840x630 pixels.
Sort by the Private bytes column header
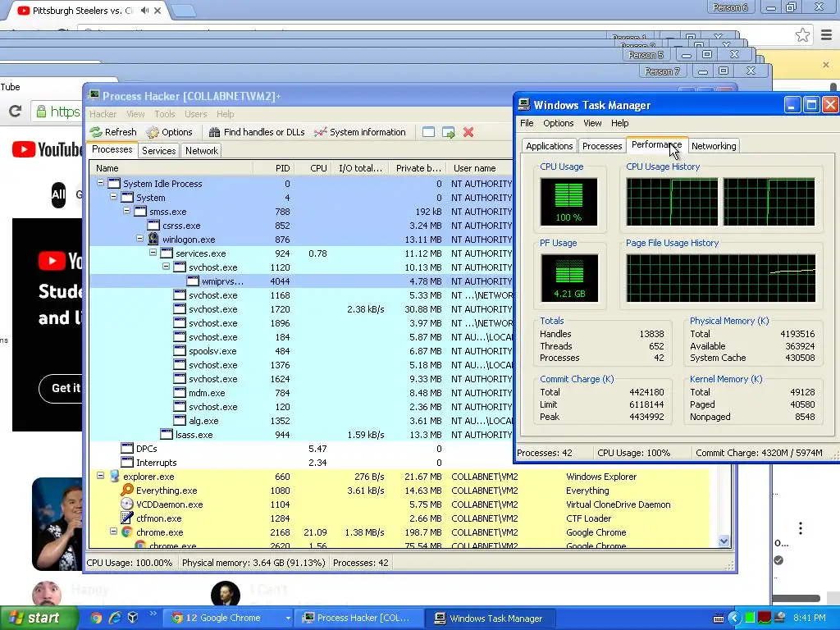click(418, 168)
